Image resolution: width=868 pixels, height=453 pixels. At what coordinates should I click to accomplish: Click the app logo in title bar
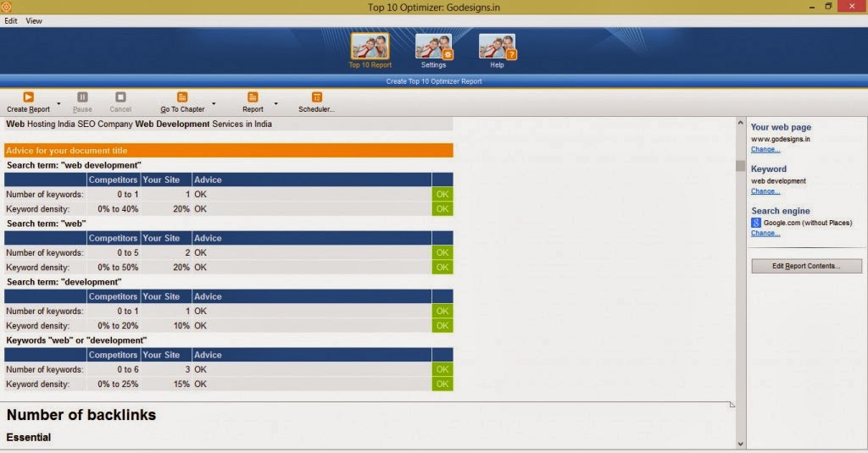click(6, 7)
